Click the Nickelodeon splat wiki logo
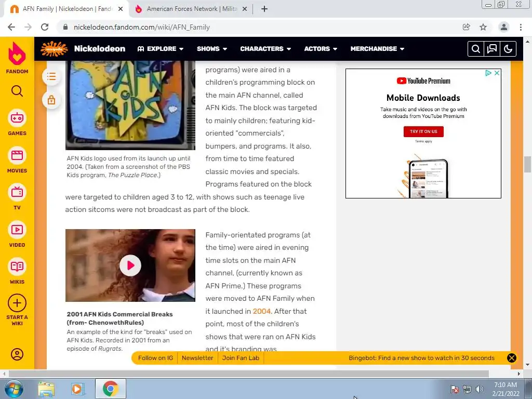 click(54, 49)
